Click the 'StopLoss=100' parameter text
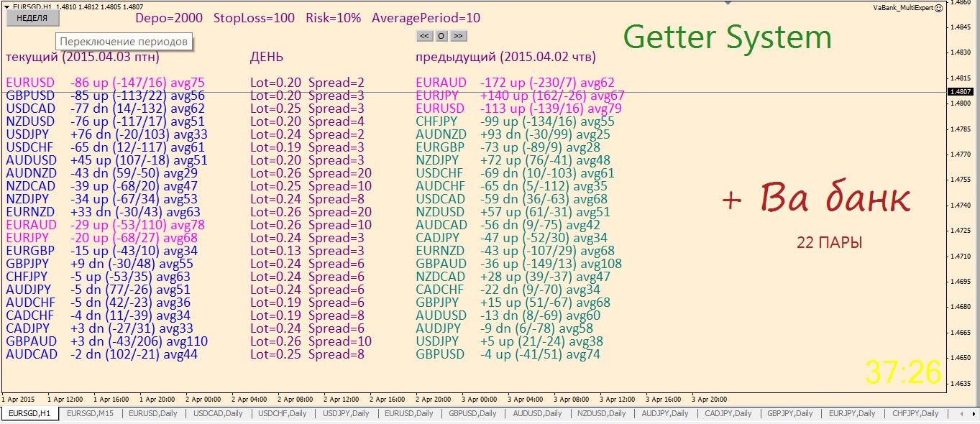Viewport: 980px width, 424px height. click(254, 18)
